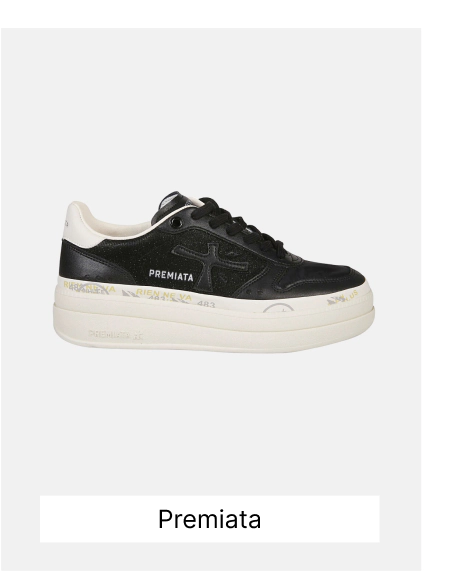
Task: Click the Premiata brand label button
Action: coord(210,519)
